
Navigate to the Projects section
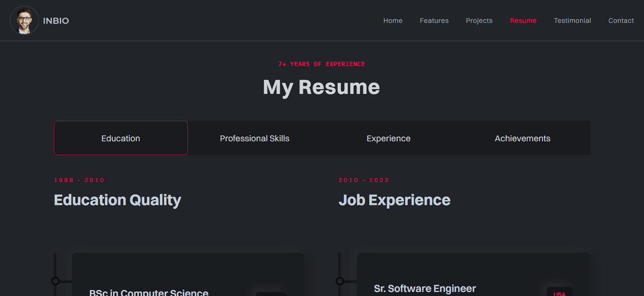pos(479,21)
